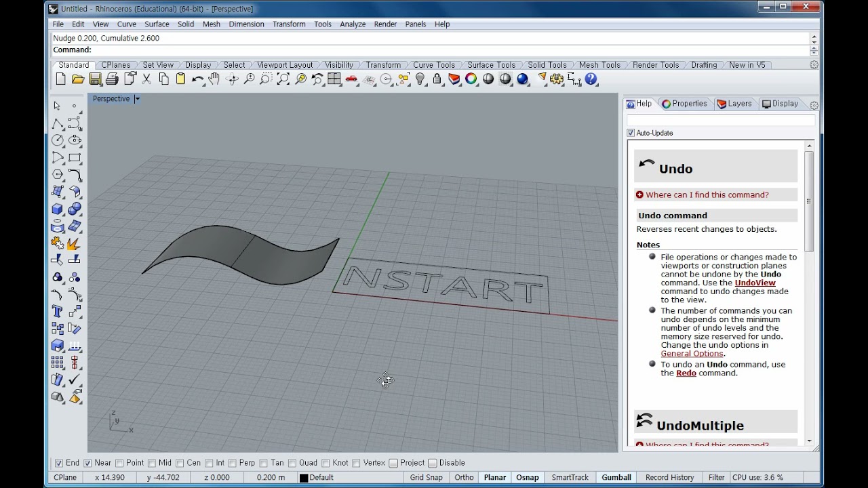Open the File menu
The width and height of the screenshot is (868, 488).
[58, 24]
